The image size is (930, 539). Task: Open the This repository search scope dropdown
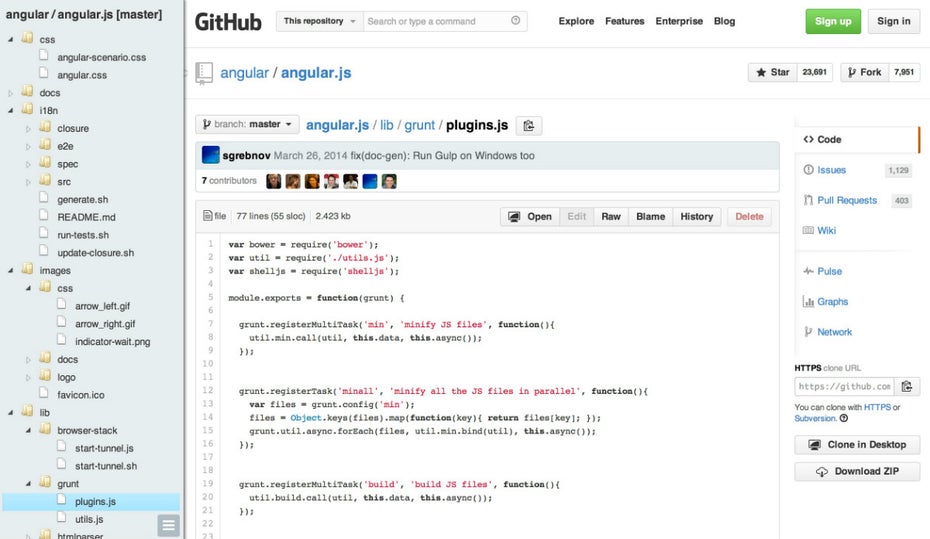(320, 21)
